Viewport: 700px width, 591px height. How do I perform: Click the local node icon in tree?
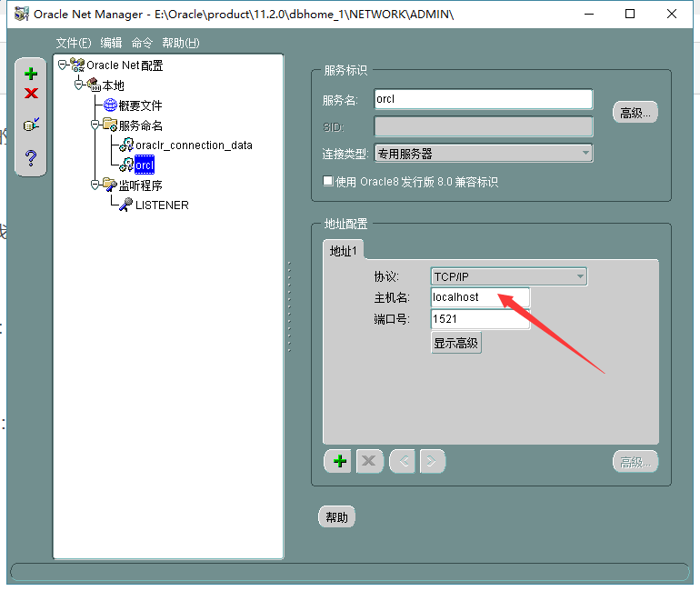(94, 85)
